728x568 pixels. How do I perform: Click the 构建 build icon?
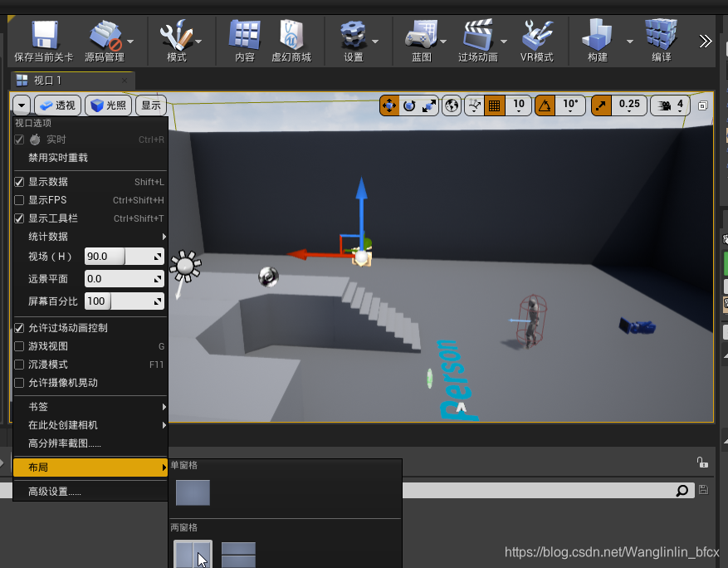597,36
